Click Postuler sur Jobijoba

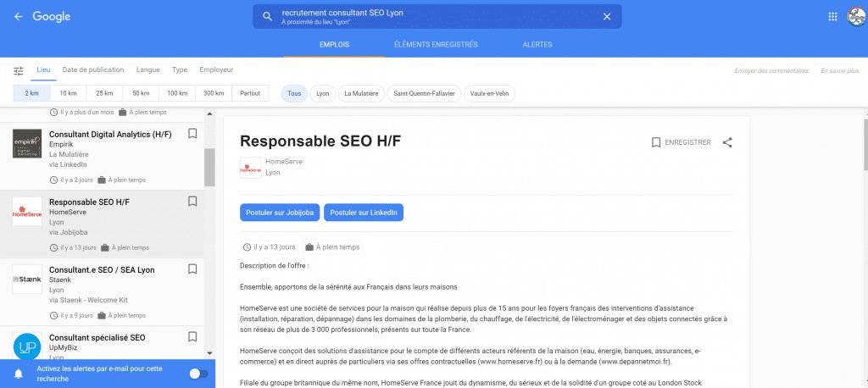[x=280, y=213]
